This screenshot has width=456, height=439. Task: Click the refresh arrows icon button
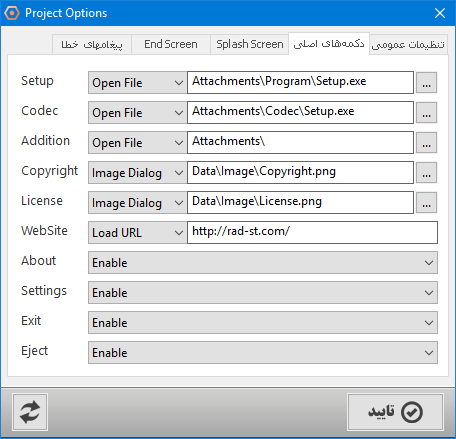coord(30,412)
